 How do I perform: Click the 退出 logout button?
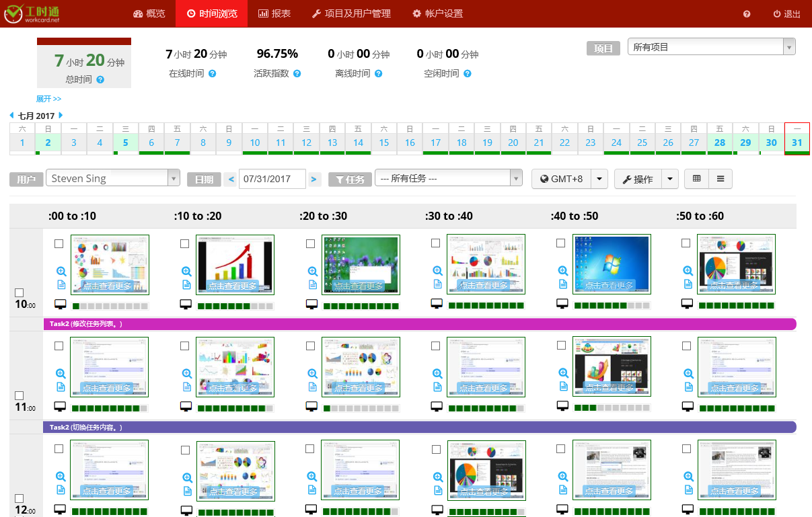click(x=786, y=14)
